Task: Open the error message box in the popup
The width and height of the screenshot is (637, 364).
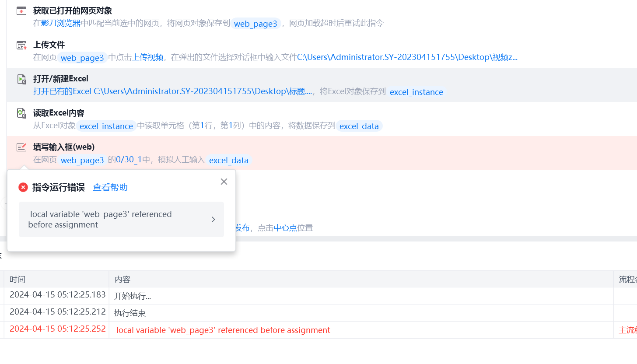Action: [121, 220]
